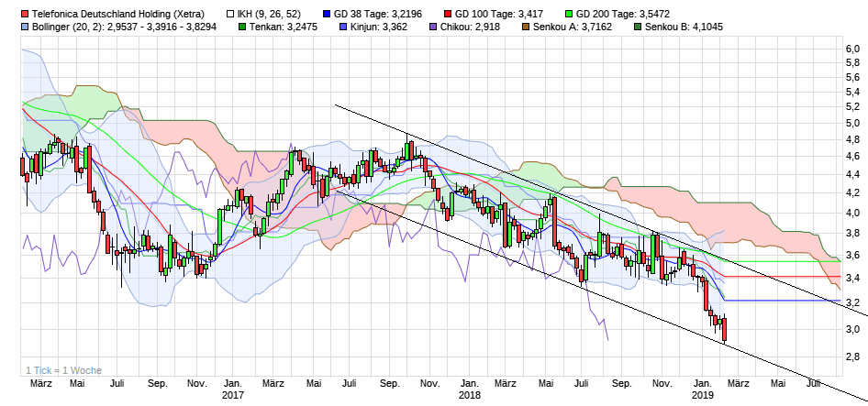
Task: Click the 4,6 price axis label
Action: (x=852, y=157)
